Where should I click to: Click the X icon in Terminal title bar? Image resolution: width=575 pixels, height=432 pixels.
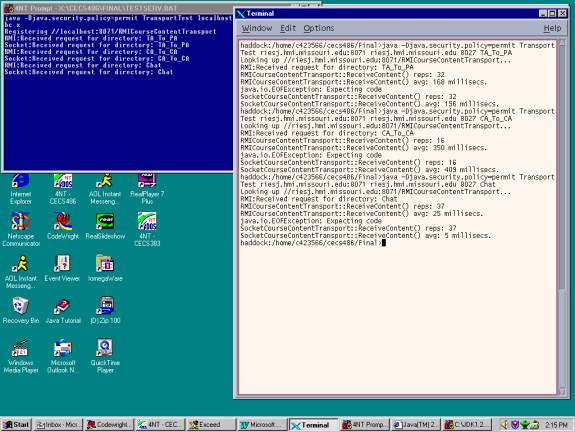[x=241, y=14]
